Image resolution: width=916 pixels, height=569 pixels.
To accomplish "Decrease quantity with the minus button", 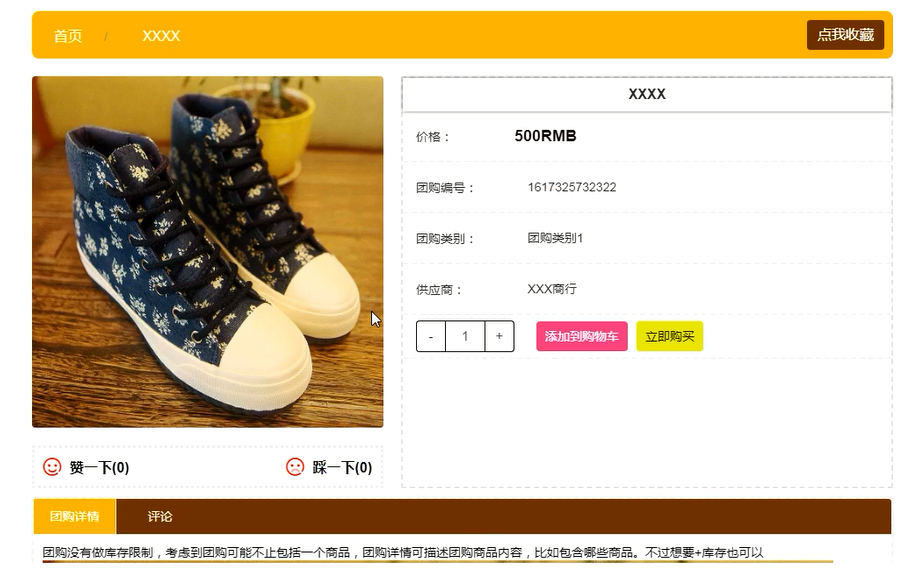I will tap(431, 336).
